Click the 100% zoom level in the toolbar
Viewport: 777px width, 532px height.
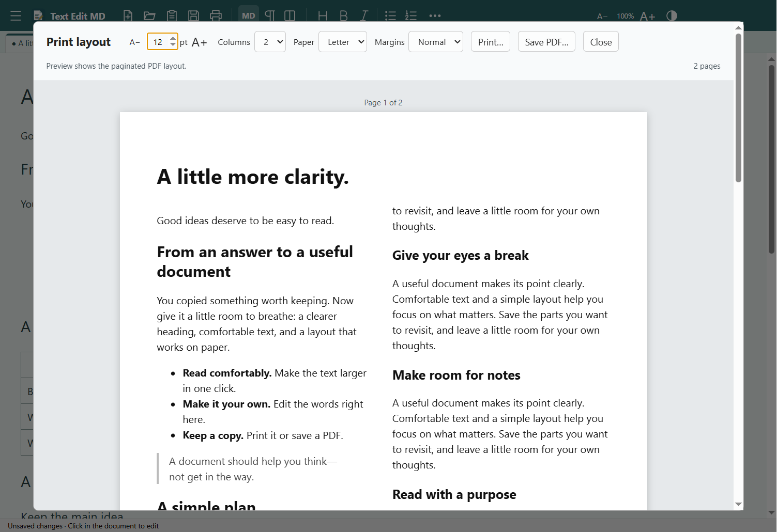[625, 17]
